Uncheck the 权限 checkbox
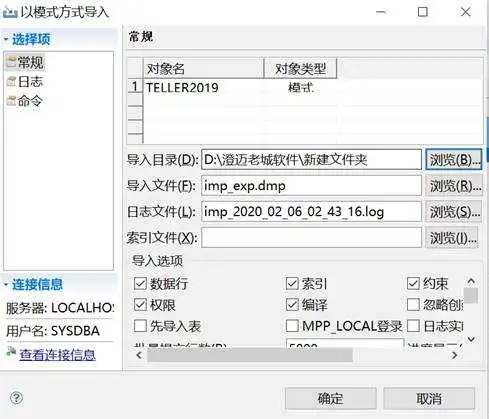 point(140,305)
